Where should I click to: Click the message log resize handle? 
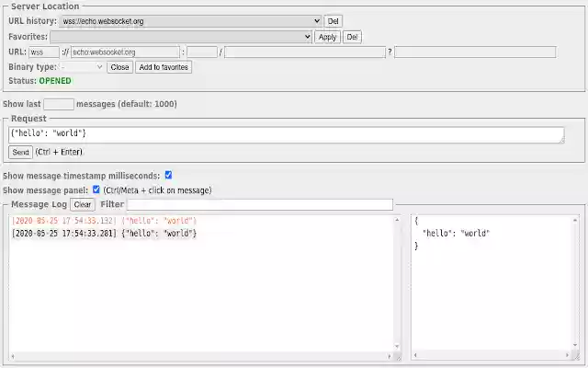pos(398,358)
